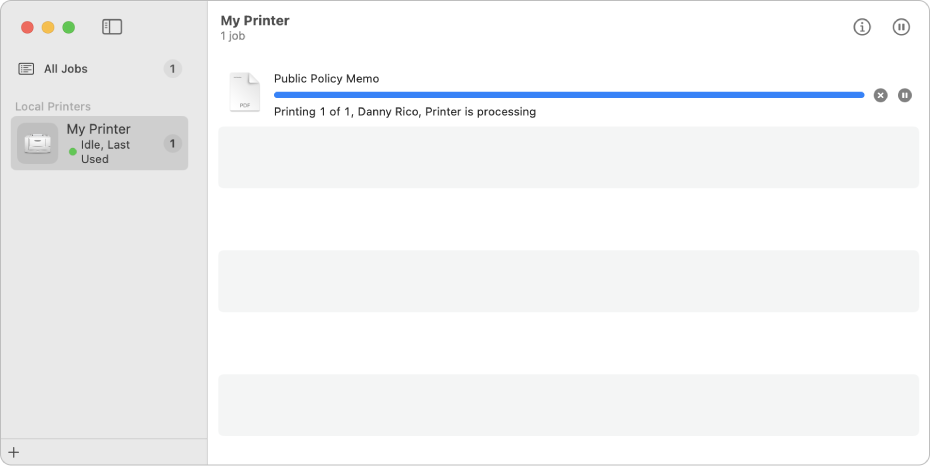Close the print queue window
The width and height of the screenshot is (932, 468).
click(x=28, y=27)
